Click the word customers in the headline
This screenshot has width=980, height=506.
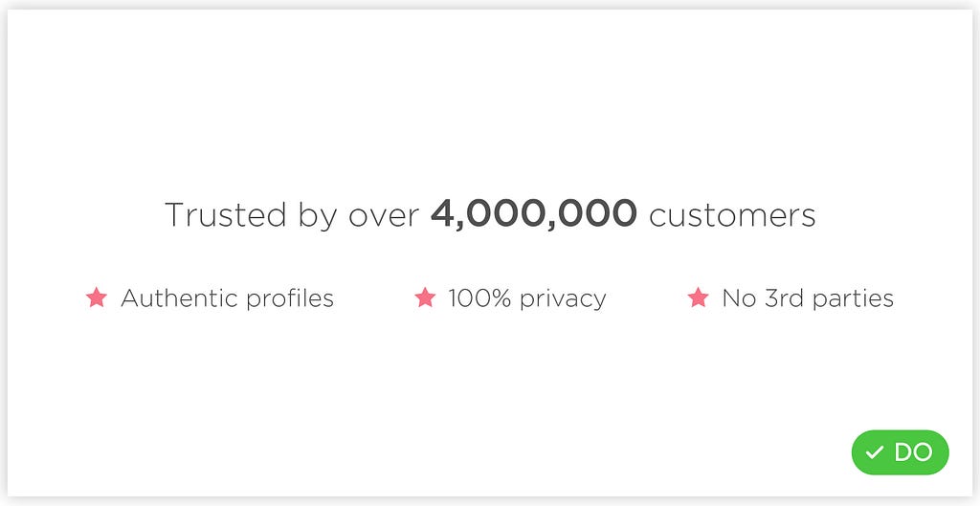pyautogui.click(x=732, y=215)
